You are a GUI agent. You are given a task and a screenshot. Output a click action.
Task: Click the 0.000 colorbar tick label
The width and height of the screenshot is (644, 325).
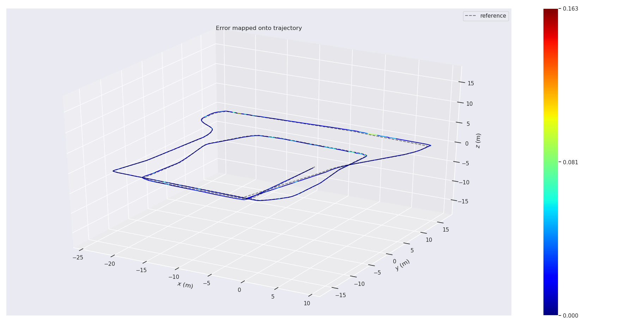coord(570,316)
